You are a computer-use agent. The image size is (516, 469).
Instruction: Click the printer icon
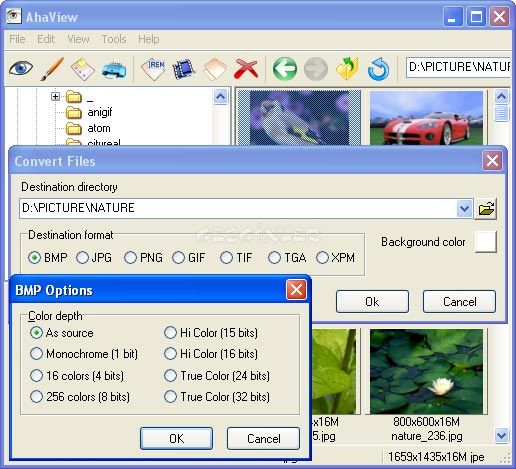point(114,69)
